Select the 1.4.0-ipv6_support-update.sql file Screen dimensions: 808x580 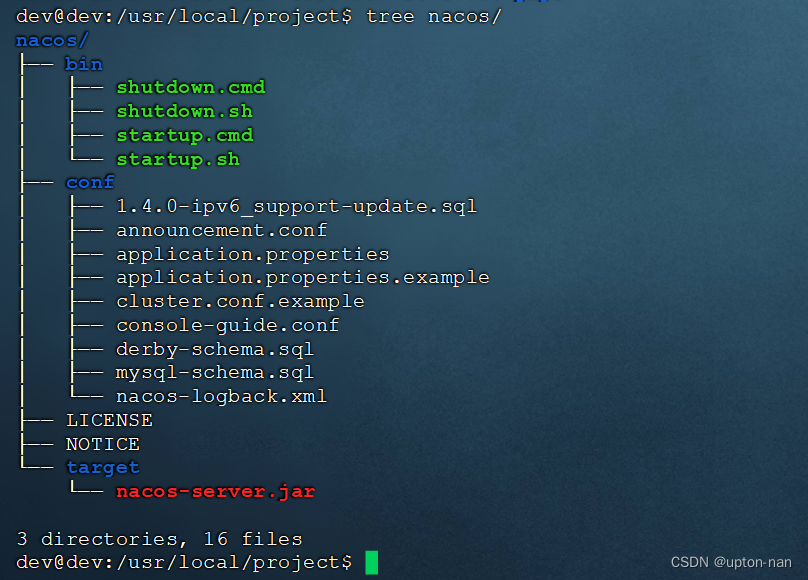[296, 206]
